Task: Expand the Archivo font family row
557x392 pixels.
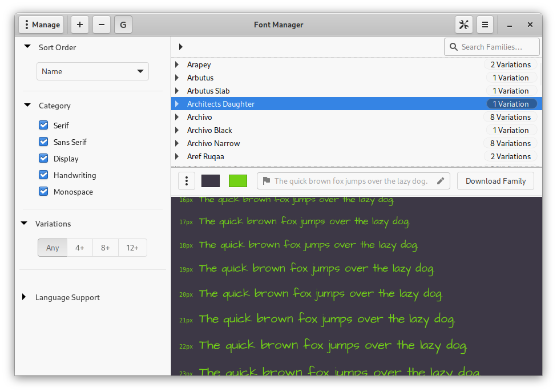Action: 177,117
